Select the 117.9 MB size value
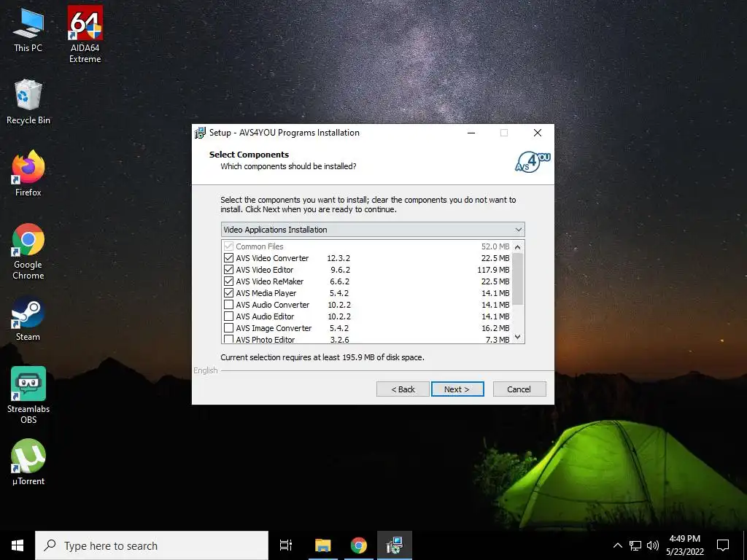Viewport: 747px width, 560px height. tap(494, 270)
